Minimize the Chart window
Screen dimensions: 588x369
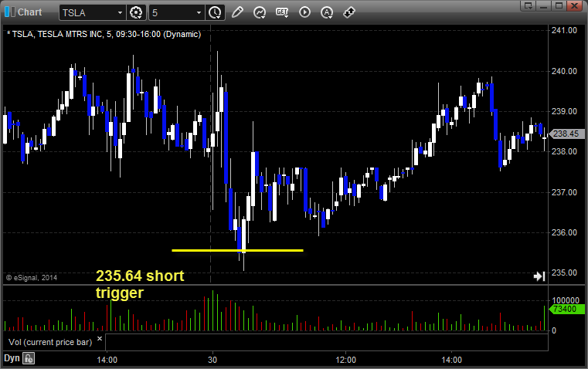[544, 5]
